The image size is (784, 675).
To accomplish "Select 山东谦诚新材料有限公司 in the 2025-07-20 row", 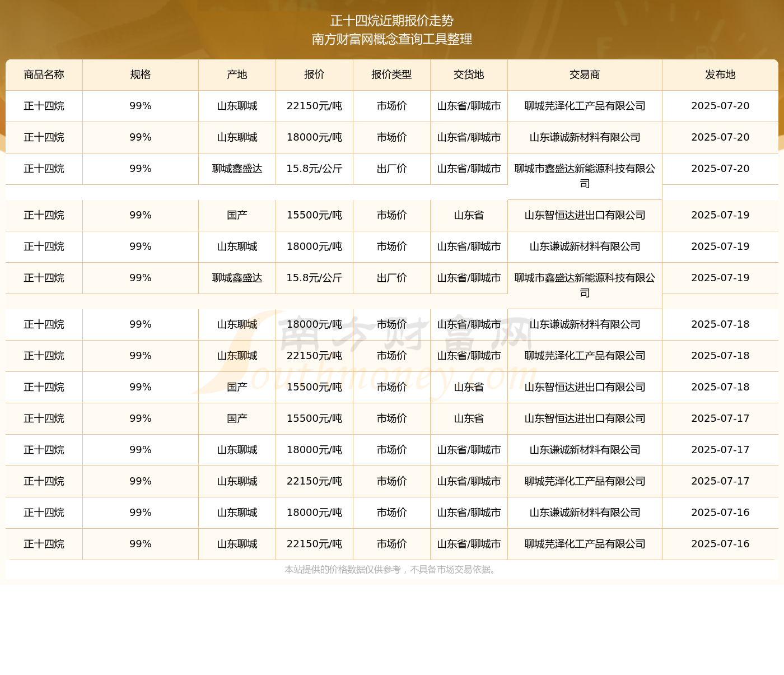I will 585,137.
